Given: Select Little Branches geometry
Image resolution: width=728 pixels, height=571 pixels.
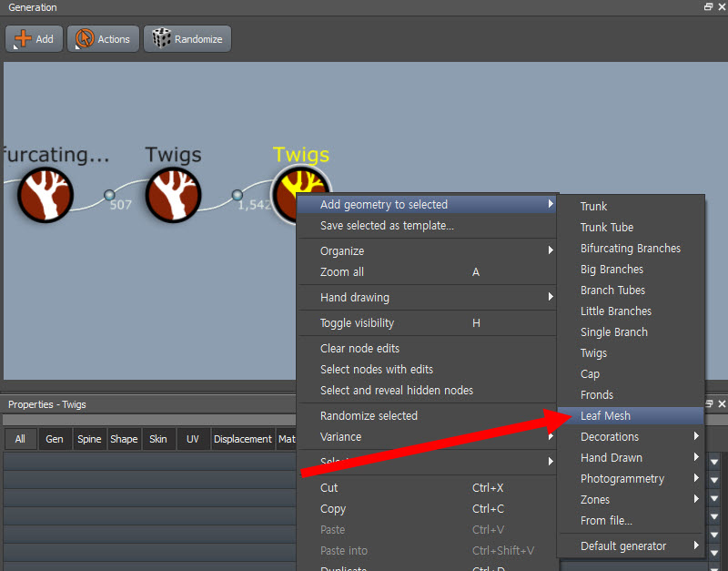Looking at the screenshot, I should point(632,311).
